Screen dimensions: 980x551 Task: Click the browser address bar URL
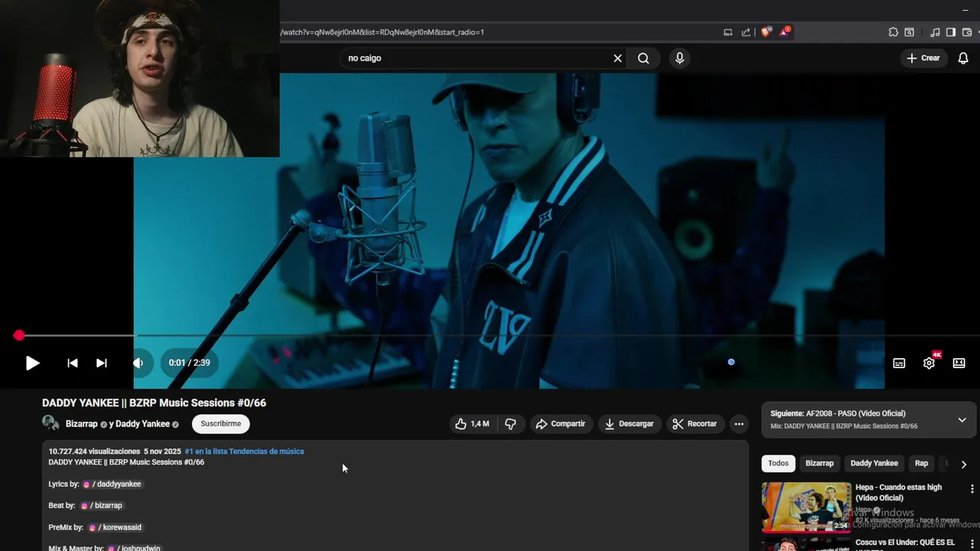click(x=381, y=32)
